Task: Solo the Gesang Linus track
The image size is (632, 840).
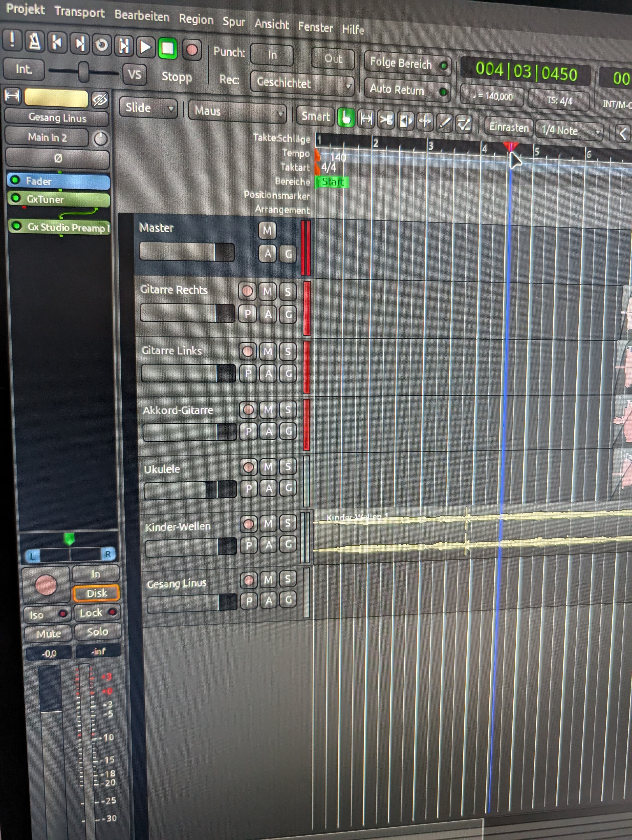Action: click(x=288, y=579)
